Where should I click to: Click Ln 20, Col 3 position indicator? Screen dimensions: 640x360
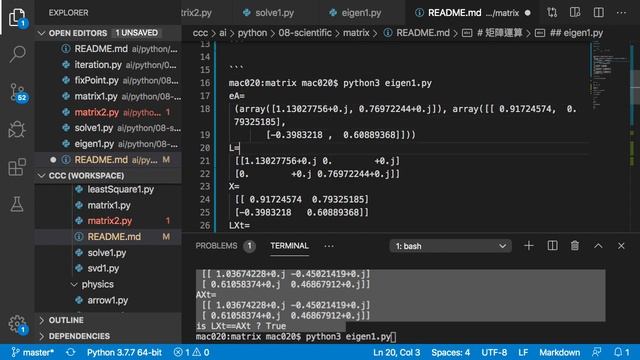(396, 352)
